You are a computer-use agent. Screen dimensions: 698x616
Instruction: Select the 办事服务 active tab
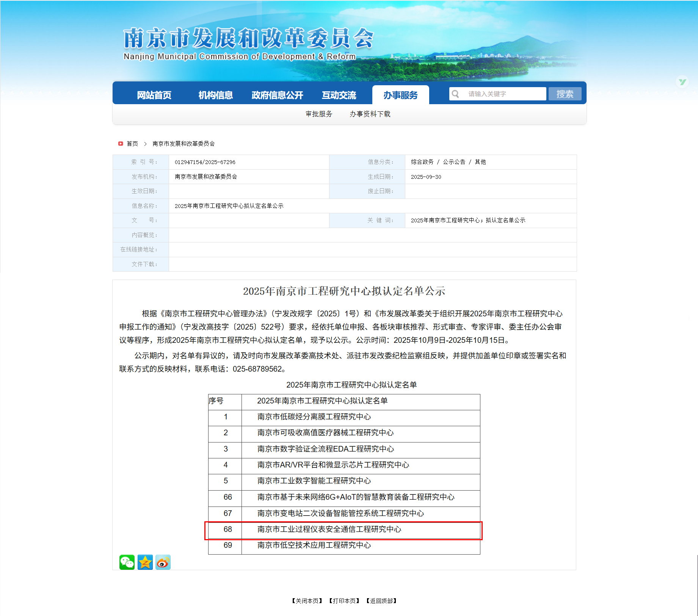tap(400, 95)
